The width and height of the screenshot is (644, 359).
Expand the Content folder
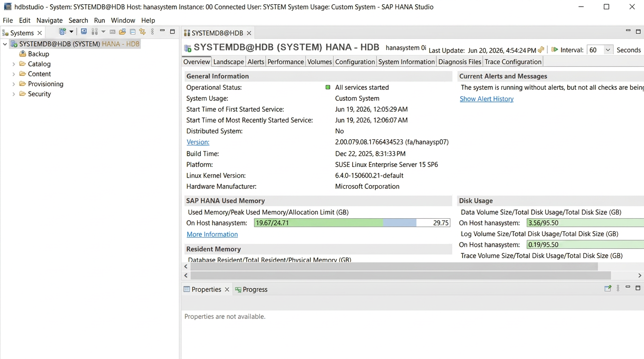coord(14,74)
